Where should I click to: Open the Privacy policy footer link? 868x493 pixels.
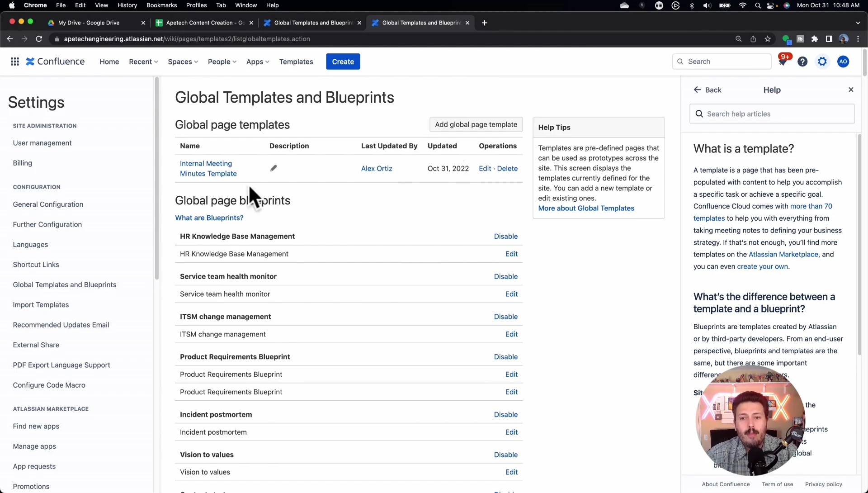[x=823, y=484]
